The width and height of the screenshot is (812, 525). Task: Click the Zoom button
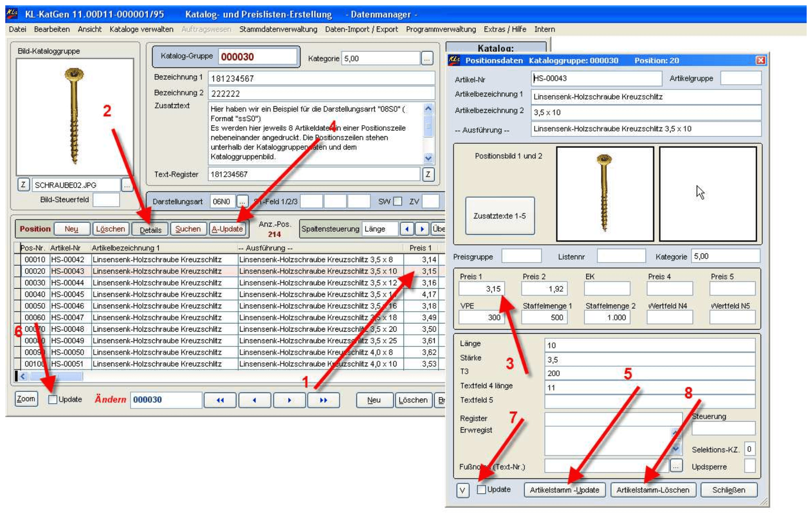tap(26, 399)
